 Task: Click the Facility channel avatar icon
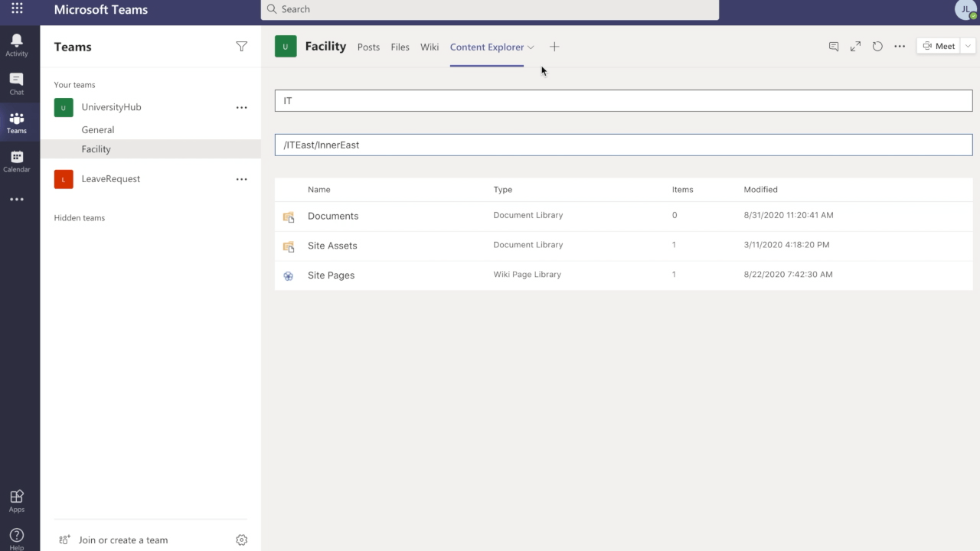[x=286, y=47]
